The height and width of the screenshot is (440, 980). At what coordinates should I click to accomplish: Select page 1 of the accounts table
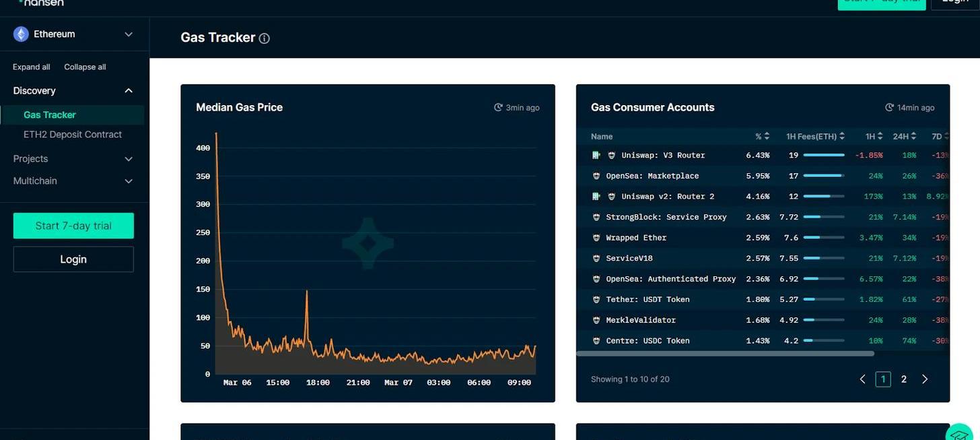click(883, 379)
